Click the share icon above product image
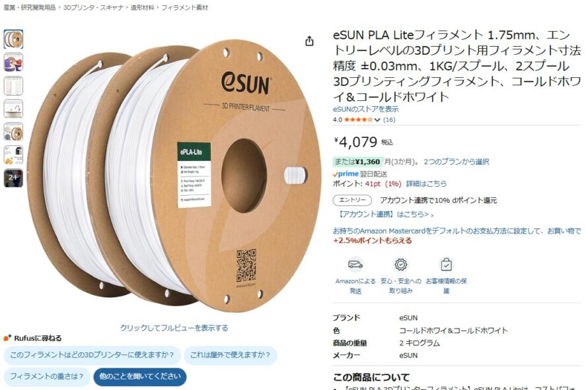The width and height of the screenshot is (588, 390). point(309,41)
